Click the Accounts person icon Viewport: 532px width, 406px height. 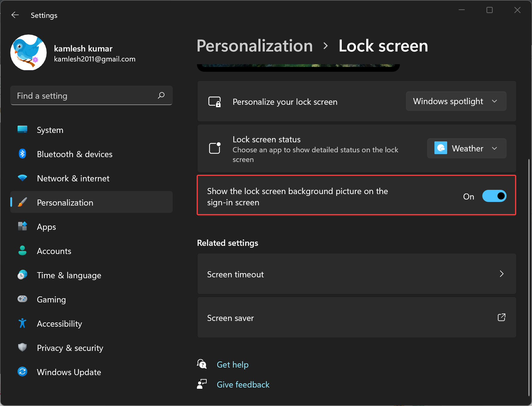[x=22, y=251]
